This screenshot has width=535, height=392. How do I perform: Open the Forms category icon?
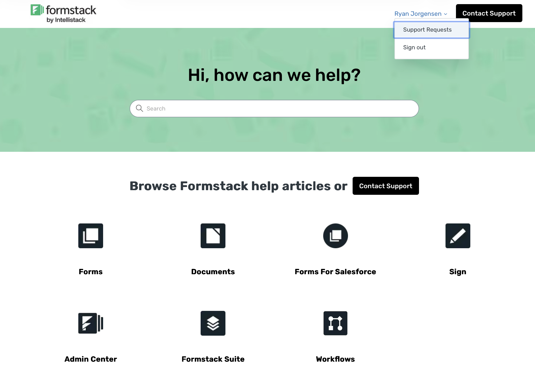(90, 236)
